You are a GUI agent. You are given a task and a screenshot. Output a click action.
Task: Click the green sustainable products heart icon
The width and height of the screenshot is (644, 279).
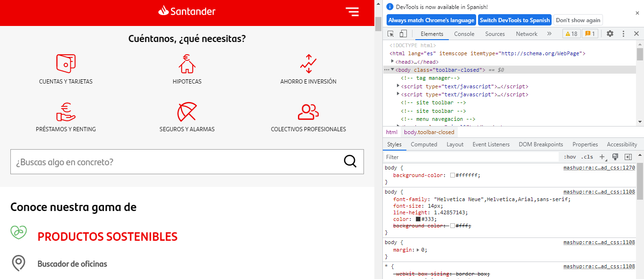click(18, 232)
